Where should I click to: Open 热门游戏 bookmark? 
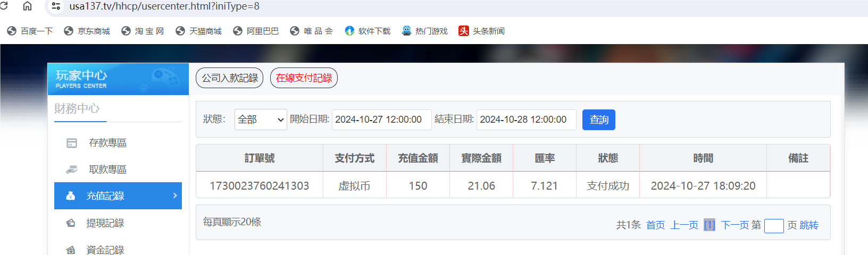[424, 31]
